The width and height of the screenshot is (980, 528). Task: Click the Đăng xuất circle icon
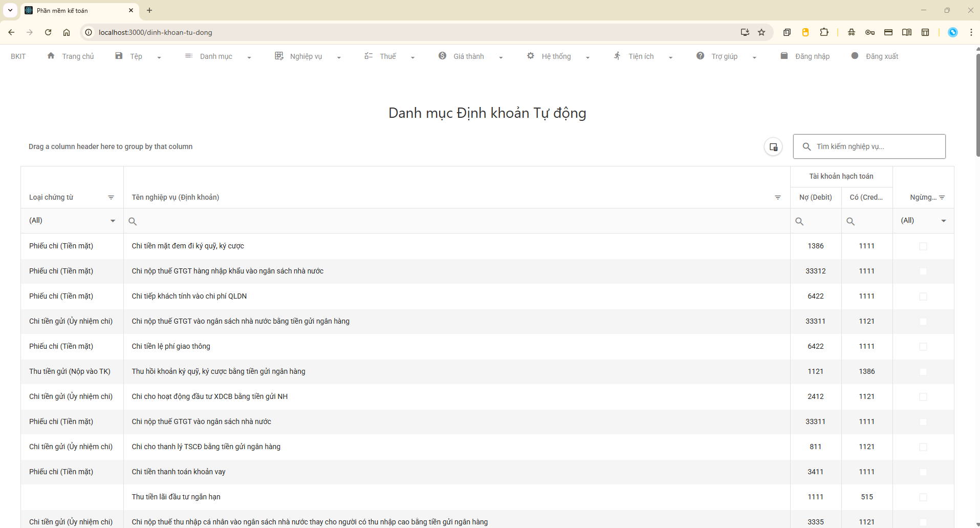click(855, 56)
